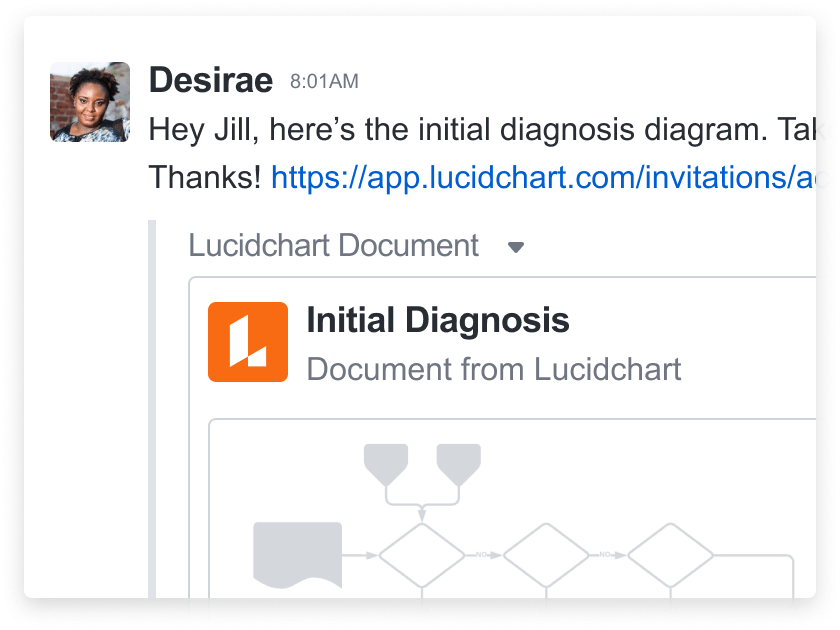Click the first "NO" connector label between diamonds
The height and width of the screenshot is (630, 840).
(482, 554)
